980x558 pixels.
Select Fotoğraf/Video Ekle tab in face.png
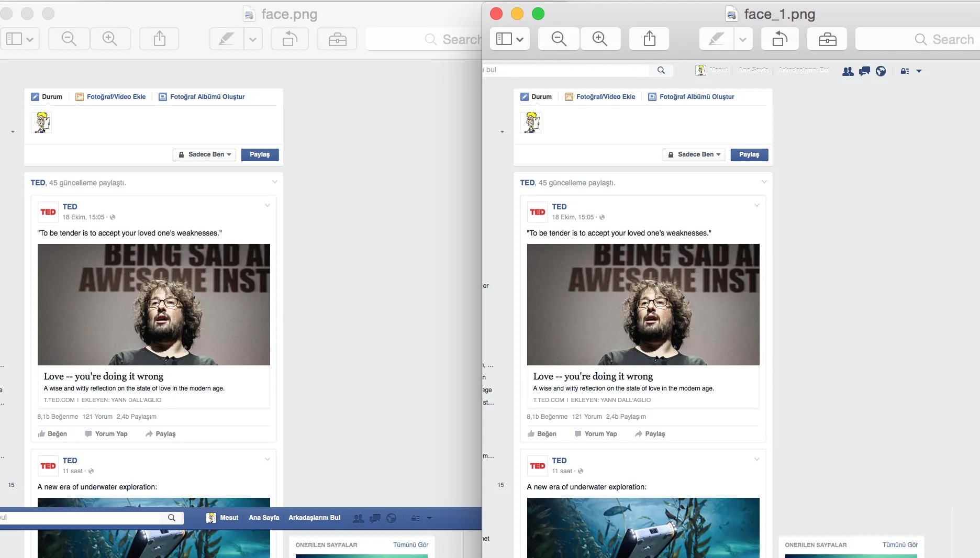110,97
